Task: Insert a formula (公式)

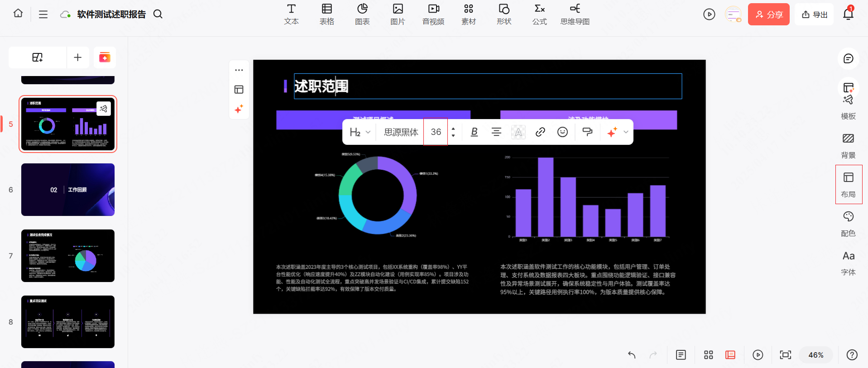Action: tap(539, 14)
